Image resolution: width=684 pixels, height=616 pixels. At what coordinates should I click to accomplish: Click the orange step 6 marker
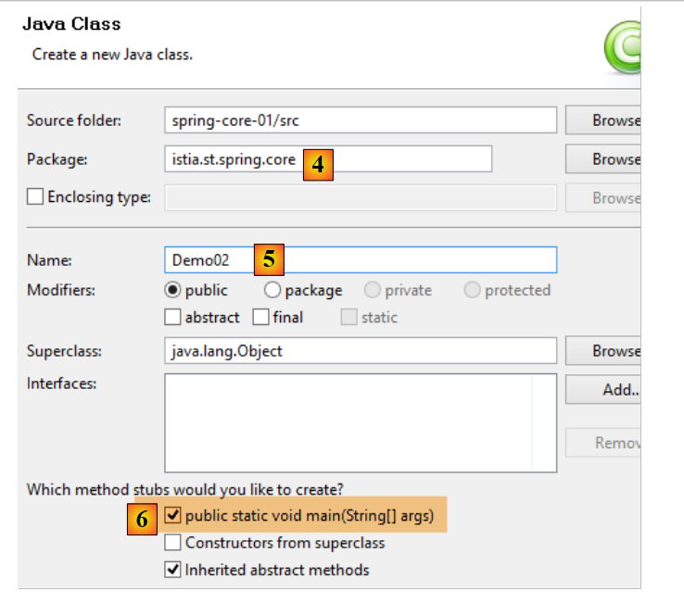[x=141, y=520]
